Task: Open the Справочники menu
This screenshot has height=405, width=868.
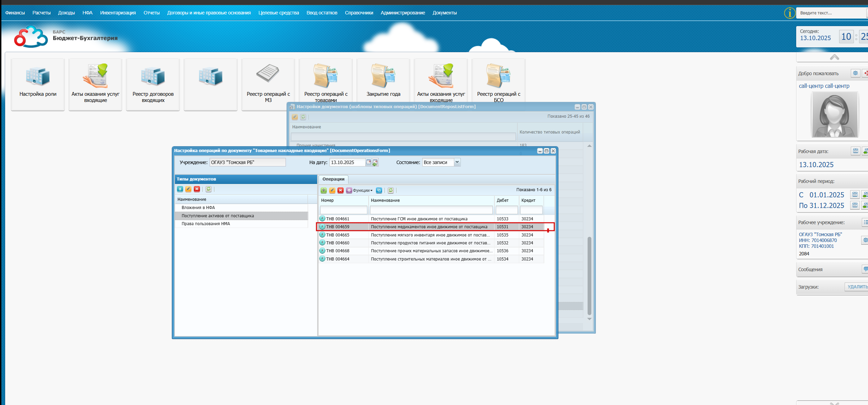Action: pos(359,13)
